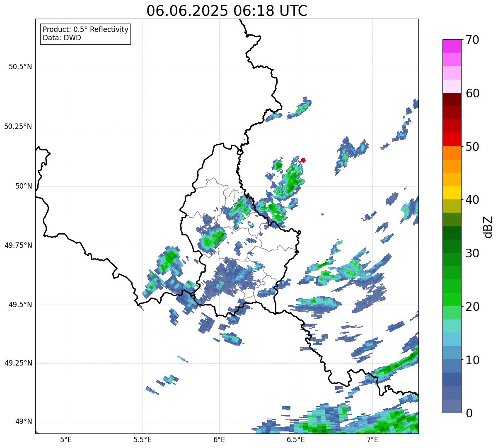Click the latitude label 49°N

point(24,422)
